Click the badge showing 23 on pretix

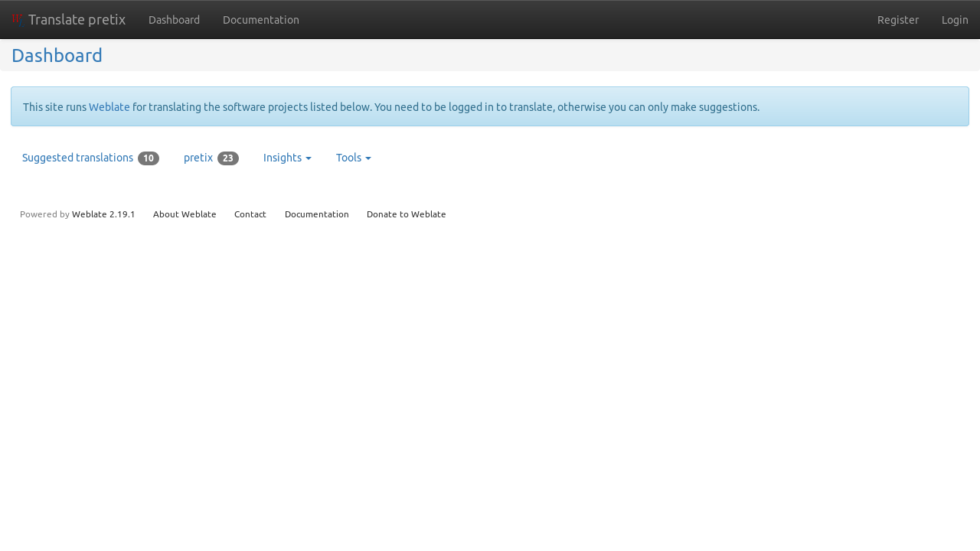click(x=227, y=158)
